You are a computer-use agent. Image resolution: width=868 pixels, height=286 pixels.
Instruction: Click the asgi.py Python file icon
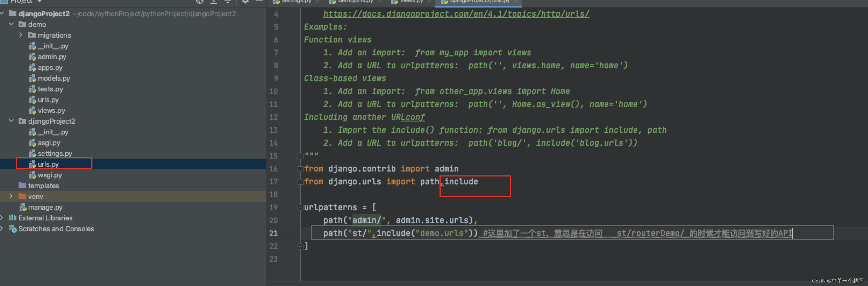(x=33, y=143)
